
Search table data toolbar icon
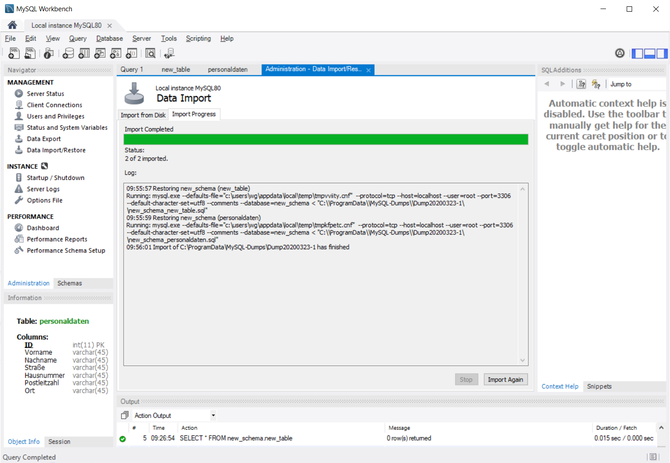pyautogui.click(x=150, y=53)
